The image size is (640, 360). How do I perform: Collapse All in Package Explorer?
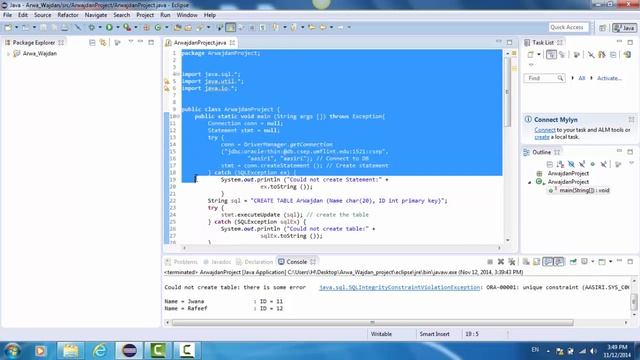coord(92,42)
